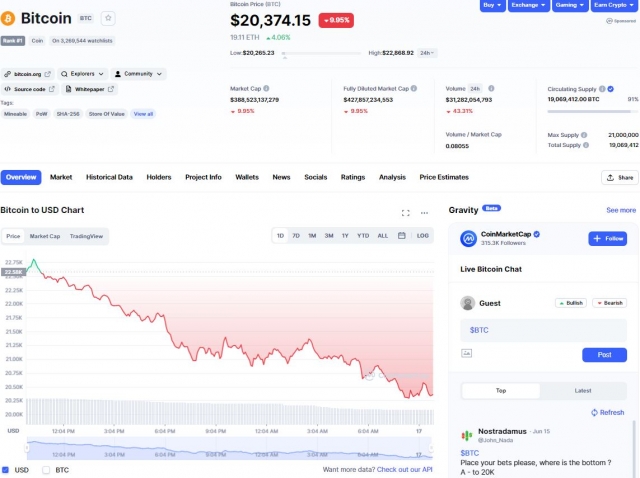Screen dimensions: 640x478
Task: Expand the Explorers dropdown
Action: tap(82, 74)
